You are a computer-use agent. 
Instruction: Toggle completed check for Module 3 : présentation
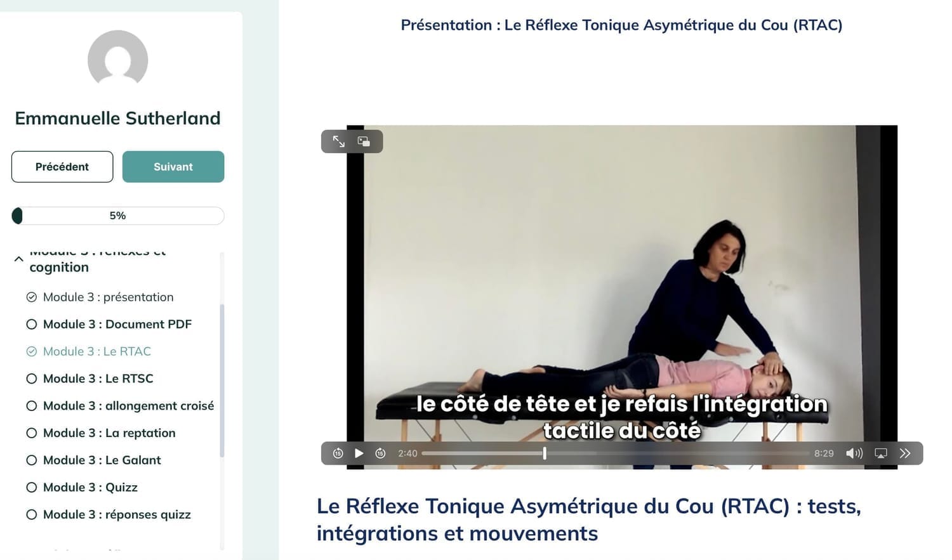(32, 297)
